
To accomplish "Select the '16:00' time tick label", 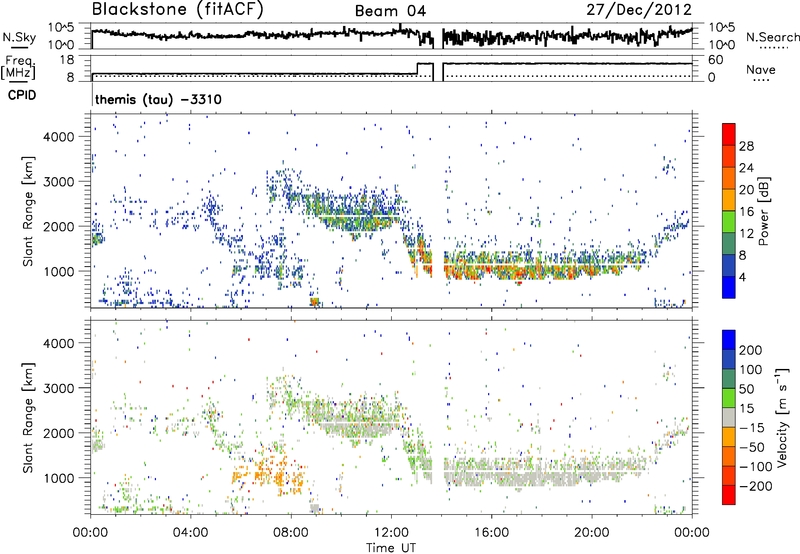I will tap(491, 533).
